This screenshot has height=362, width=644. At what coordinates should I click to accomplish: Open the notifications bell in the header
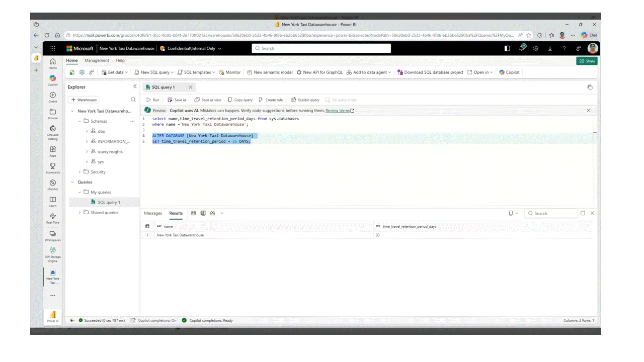(x=522, y=48)
